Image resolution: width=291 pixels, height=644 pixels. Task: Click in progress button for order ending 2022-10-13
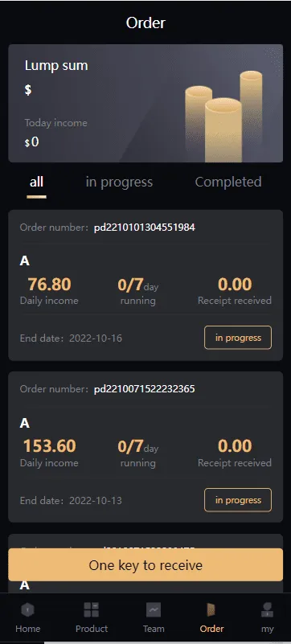(238, 500)
